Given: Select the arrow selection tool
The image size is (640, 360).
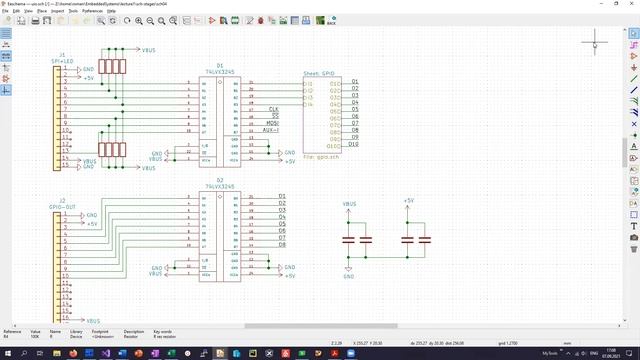Looking at the screenshot, I should 634,33.
